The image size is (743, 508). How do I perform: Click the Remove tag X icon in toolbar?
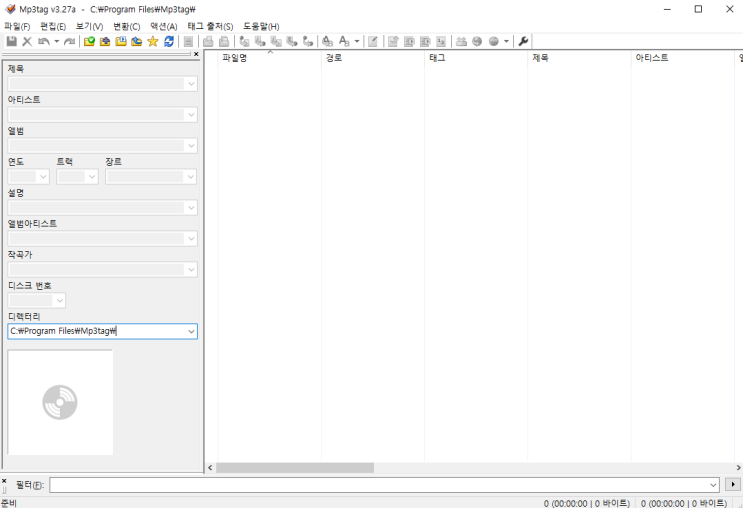[x=27, y=41]
